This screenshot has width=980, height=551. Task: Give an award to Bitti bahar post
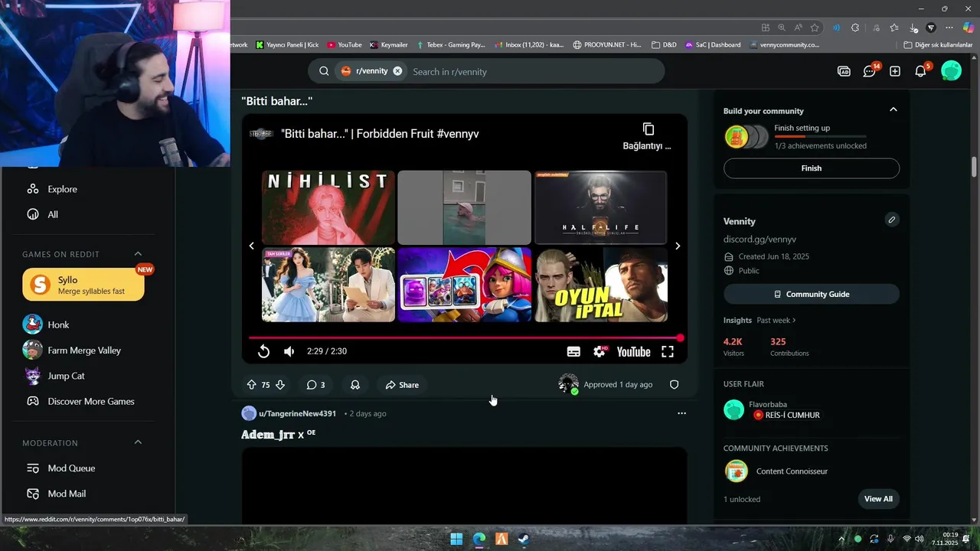[355, 385]
